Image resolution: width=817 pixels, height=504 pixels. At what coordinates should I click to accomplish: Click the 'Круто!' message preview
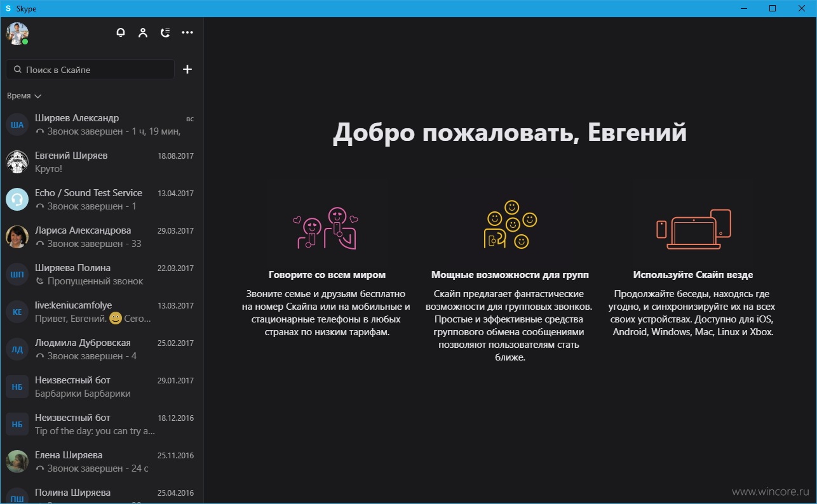[x=48, y=169]
